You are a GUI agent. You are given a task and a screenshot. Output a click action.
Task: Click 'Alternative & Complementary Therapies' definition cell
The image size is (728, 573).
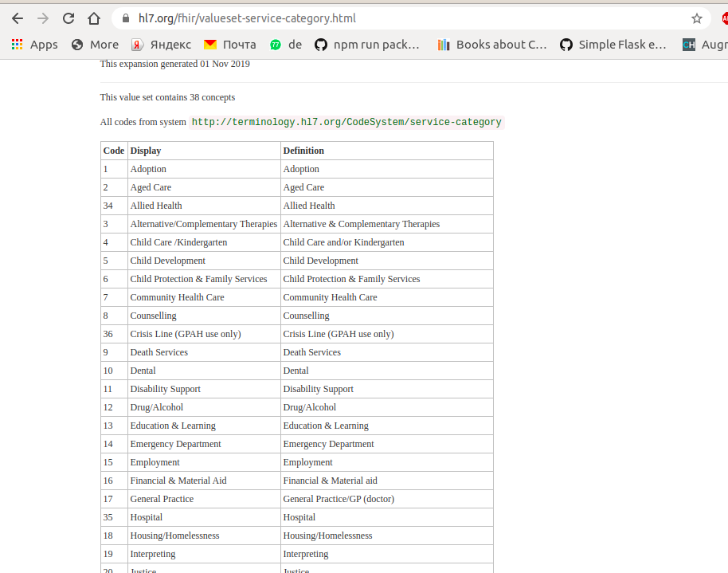pos(387,224)
